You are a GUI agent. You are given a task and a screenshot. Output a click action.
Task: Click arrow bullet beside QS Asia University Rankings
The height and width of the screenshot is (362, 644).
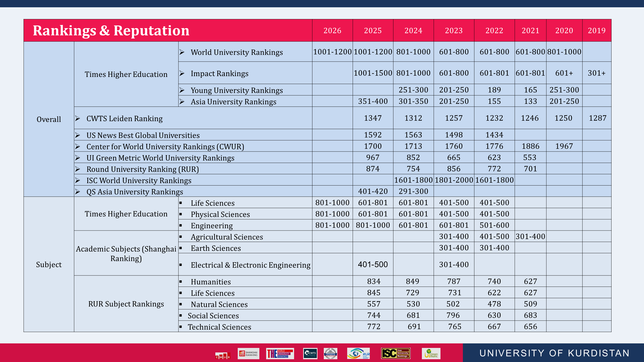tap(78, 192)
